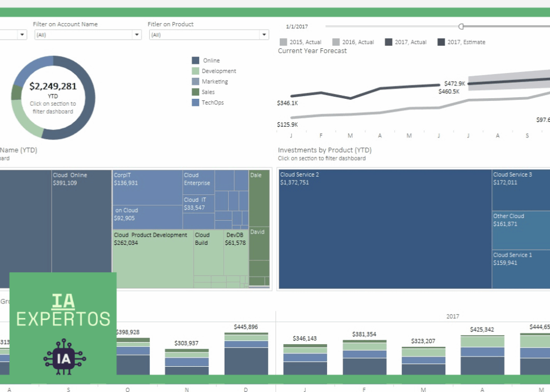Click the 1/1/2017 date slider handle

pyautogui.click(x=461, y=26)
